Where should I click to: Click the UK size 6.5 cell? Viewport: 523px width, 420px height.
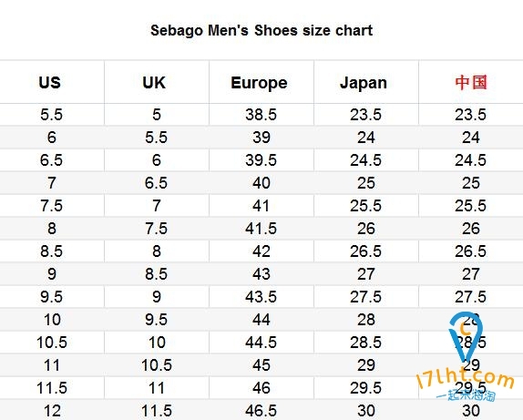(157, 183)
